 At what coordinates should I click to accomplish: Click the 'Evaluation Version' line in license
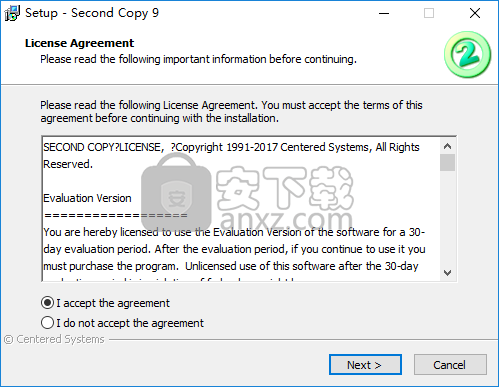tap(87, 198)
